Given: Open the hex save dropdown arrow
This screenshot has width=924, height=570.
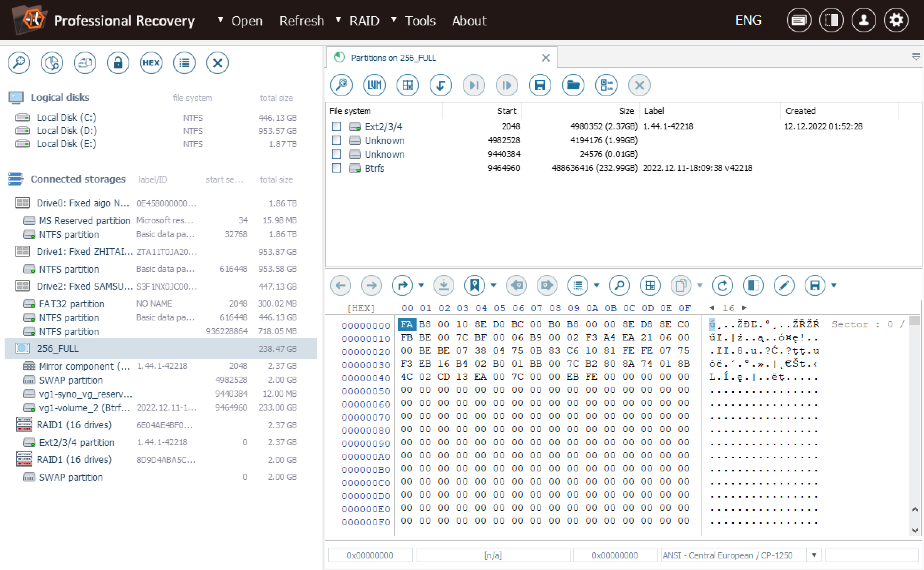Looking at the screenshot, I should (x=834, y=285).
